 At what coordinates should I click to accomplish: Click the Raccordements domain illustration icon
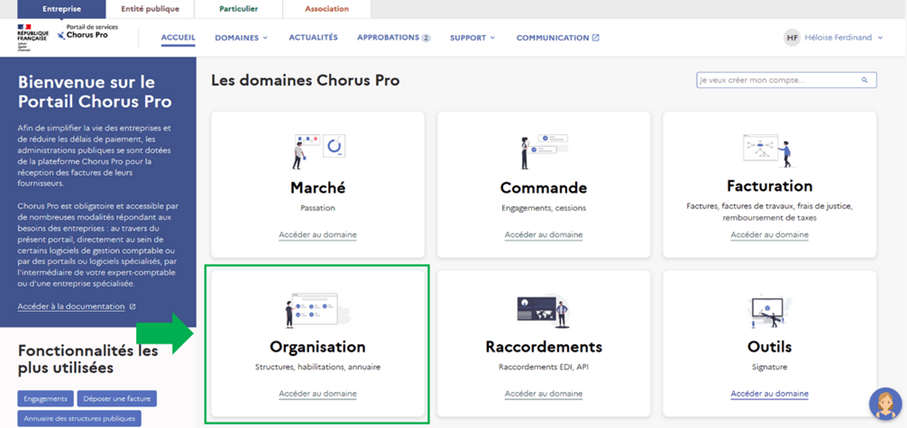coord(543,310)
